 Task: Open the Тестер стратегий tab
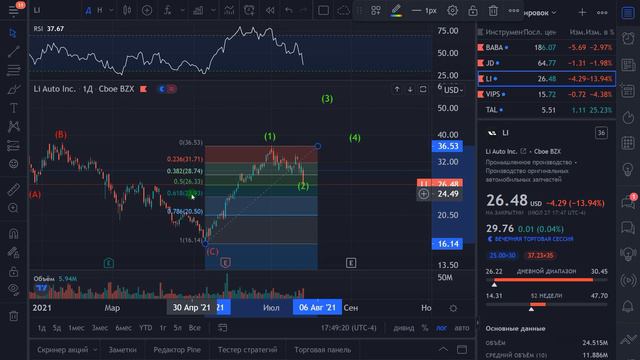click(x=247, y=350)
